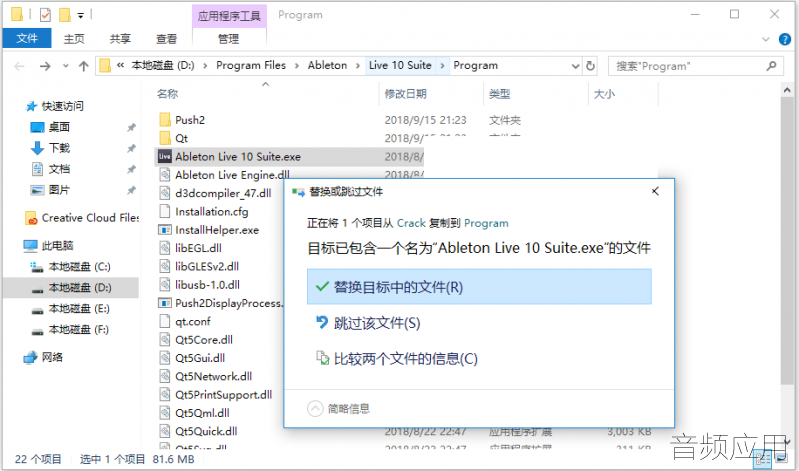Select Push2DisplayProcess executable icon
The width and height of the screenshot is (799, 471).
[x=165, y=303]
